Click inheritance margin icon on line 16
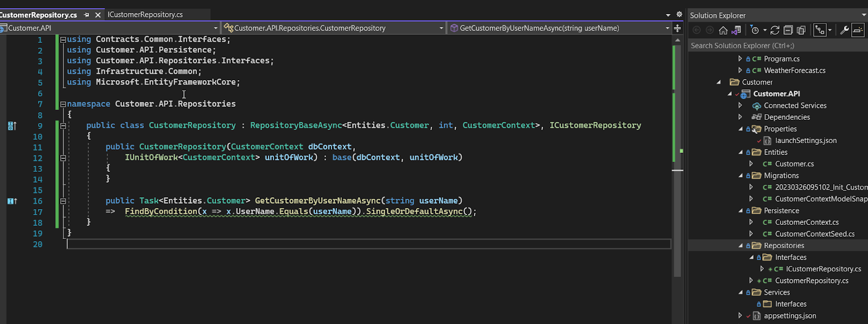 [12, 201]
